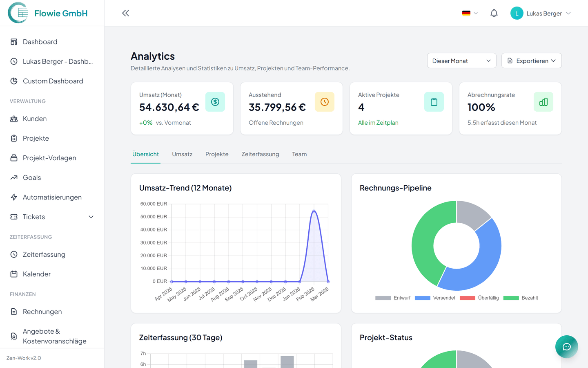Image resolution: width=588 pixels, height=368 pixels.
Task: Switch to the Team tab
Action: pyautogui.click(x=299, y=154)
